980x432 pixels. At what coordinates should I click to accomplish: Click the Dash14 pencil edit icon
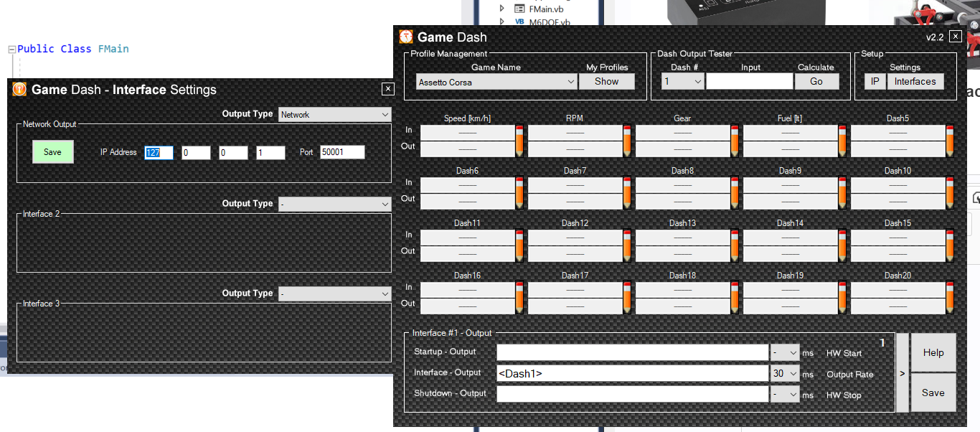pos(843,245)
